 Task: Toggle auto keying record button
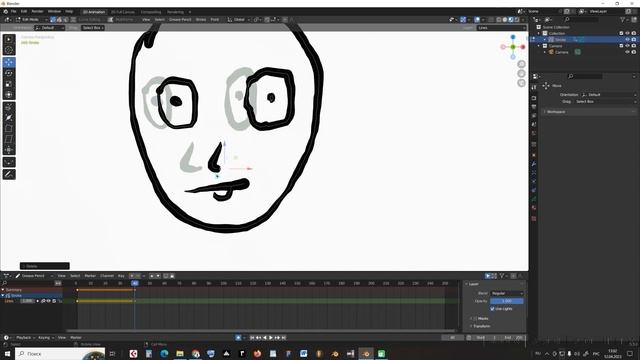[238, 338]
